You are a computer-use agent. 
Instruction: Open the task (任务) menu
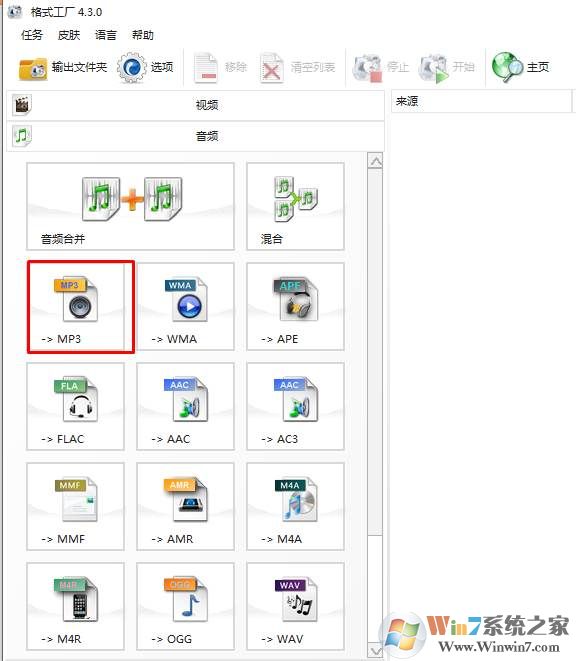(x=32, y=35)
